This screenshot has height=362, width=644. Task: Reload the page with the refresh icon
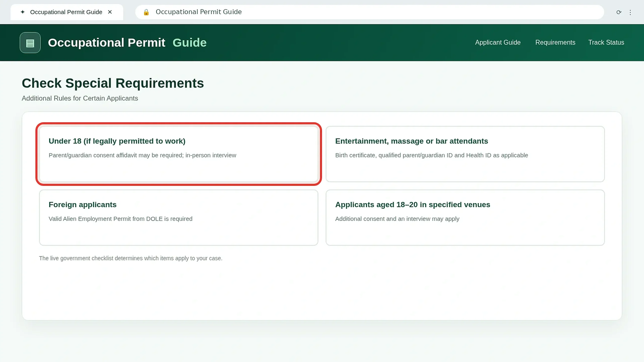[619, 12]
